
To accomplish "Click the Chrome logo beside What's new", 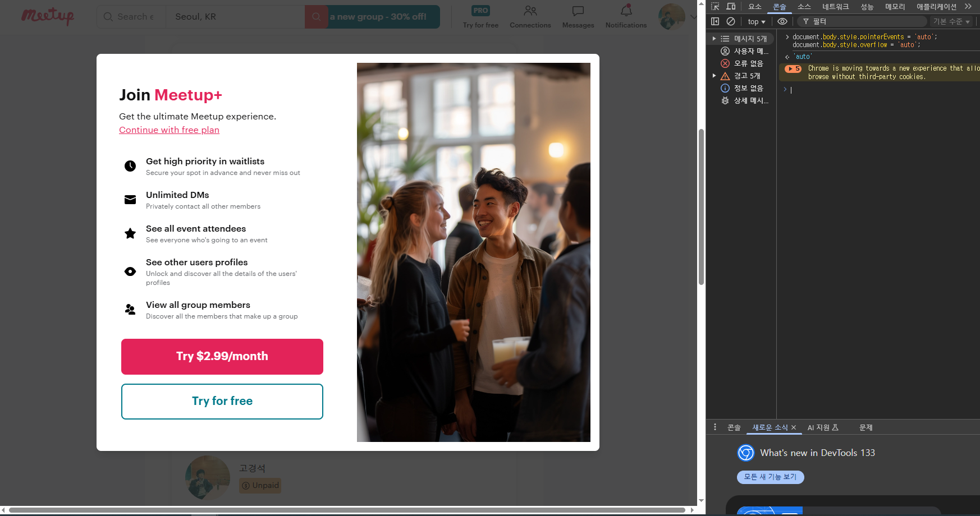I will (746, 453).
